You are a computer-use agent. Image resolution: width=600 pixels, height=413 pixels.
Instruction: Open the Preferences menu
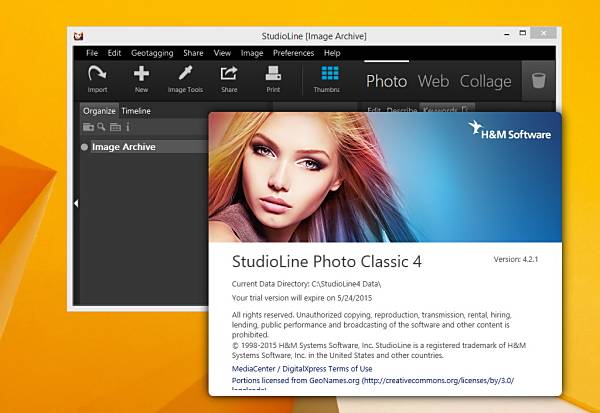click(293, 53)
